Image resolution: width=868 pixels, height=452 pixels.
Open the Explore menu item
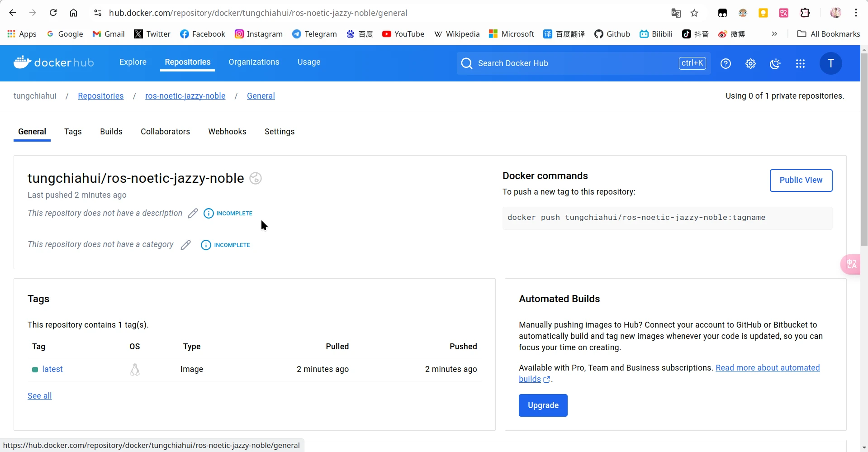tap(133, 62)
